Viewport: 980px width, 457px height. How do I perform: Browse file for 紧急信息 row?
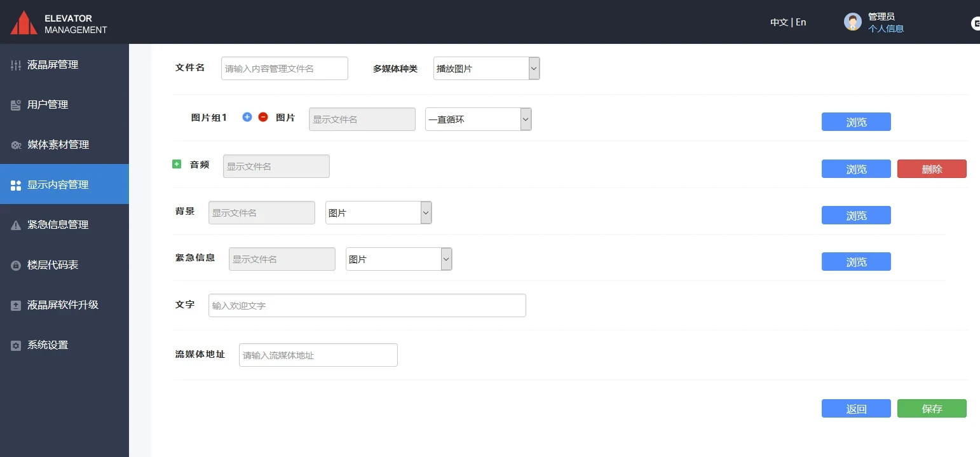tap(856, 262)
